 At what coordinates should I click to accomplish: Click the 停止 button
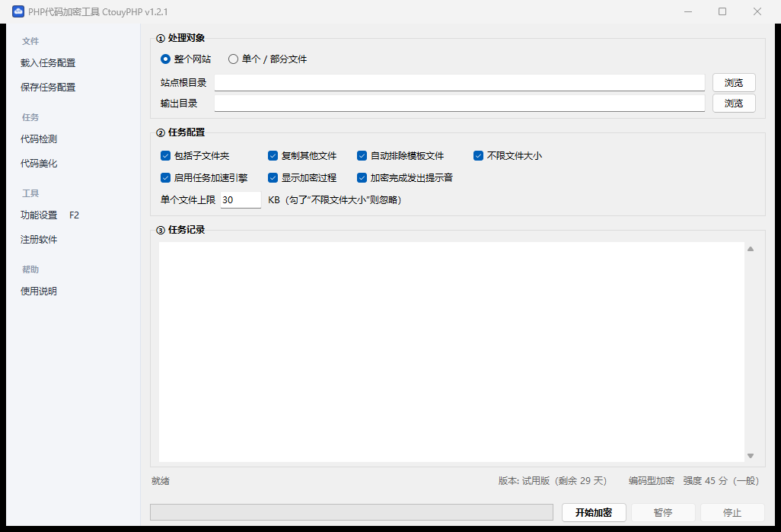[732, 512]
